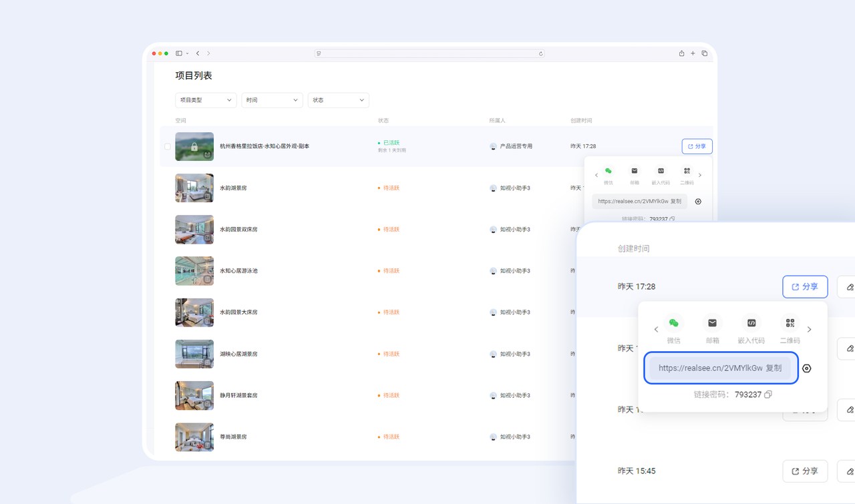Click the browser toolbar share icon
Screen dimensions: 855x504
pos(681,53)
